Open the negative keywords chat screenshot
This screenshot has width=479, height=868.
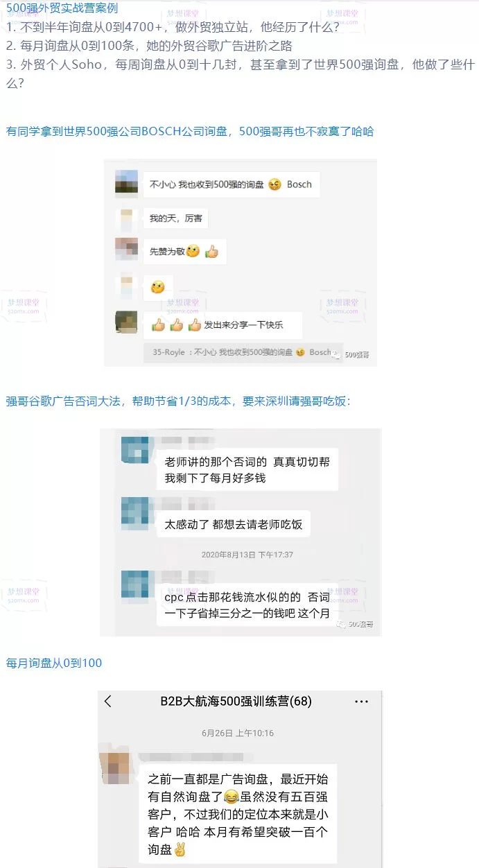pos(240,532)
